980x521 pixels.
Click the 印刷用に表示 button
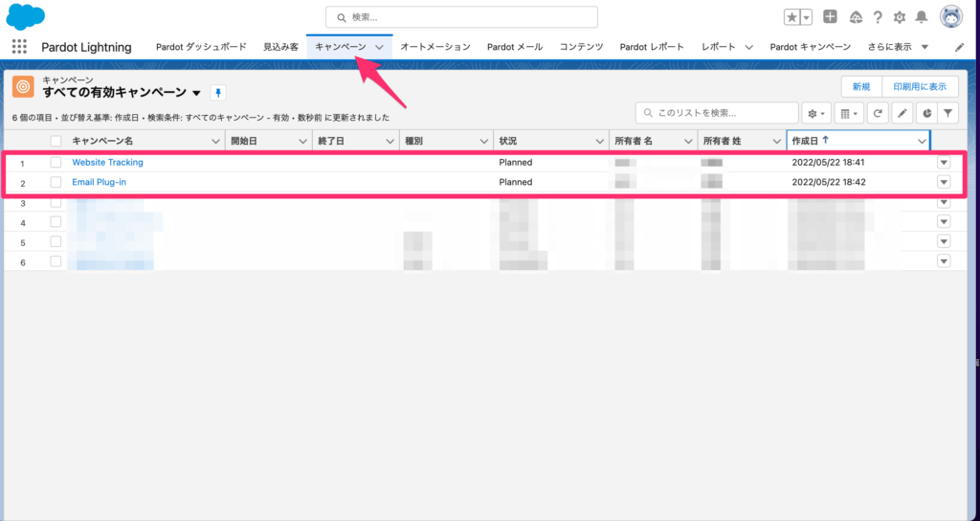point(920,87)
